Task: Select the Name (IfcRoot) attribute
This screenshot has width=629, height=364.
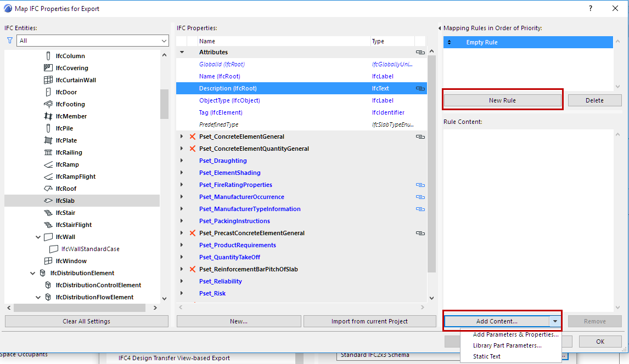Action: [220, 76]
